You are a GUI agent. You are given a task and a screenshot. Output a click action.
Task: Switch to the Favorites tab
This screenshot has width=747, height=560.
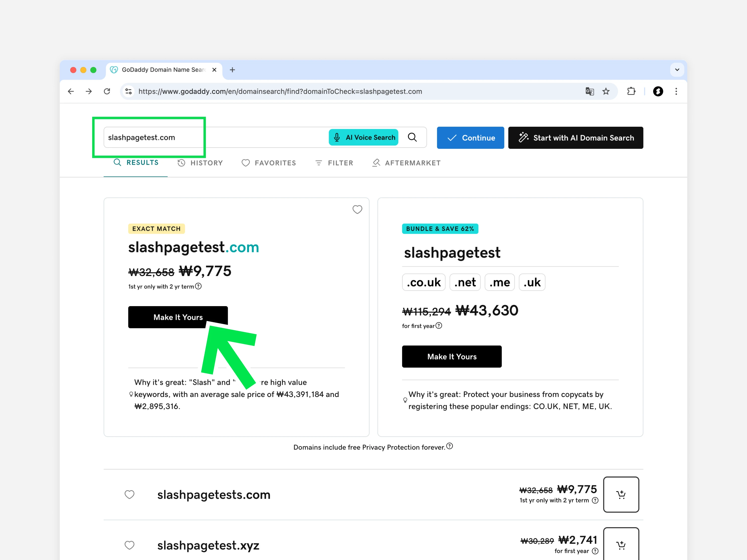pos(269,163)
